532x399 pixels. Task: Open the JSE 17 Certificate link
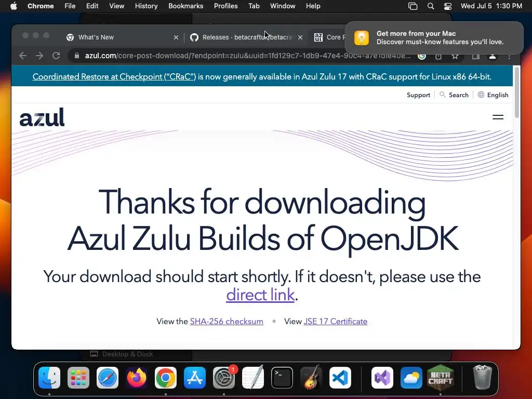click(335, 321)
